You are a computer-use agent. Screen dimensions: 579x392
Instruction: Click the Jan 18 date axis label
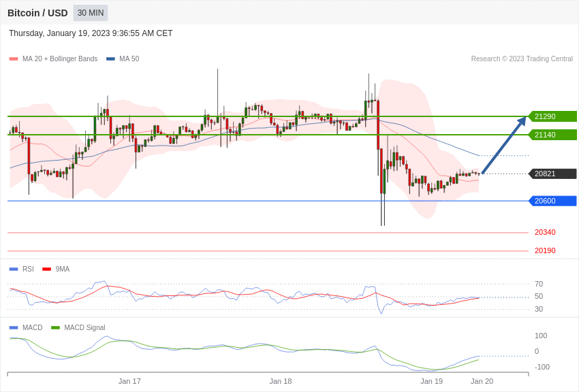[x=280, y=381]
